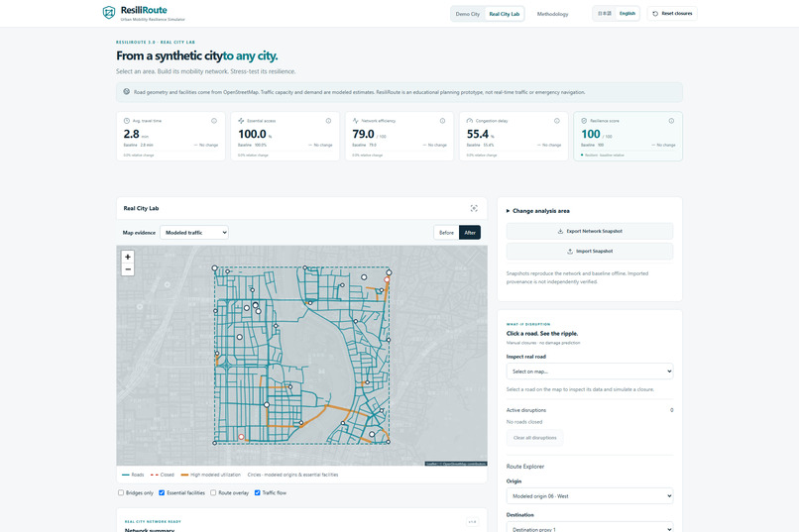Click the Resilience score shield icon
The width and height of the screenshot is (799, 532).
point(584,121)
